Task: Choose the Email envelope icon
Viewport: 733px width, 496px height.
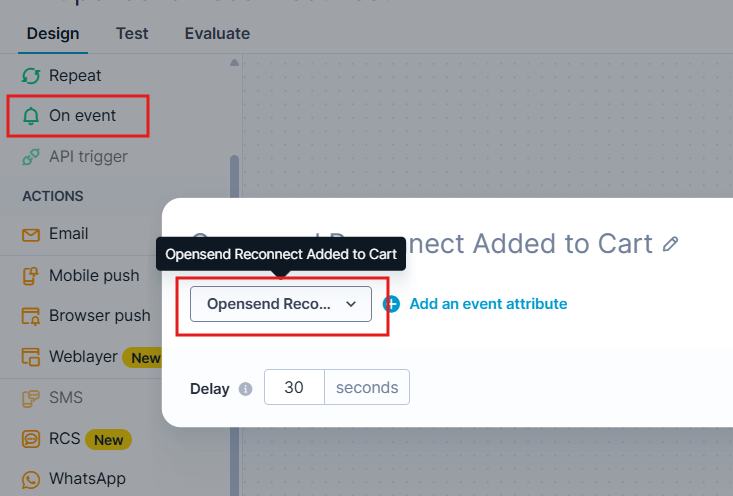Action: click(31, 234)
